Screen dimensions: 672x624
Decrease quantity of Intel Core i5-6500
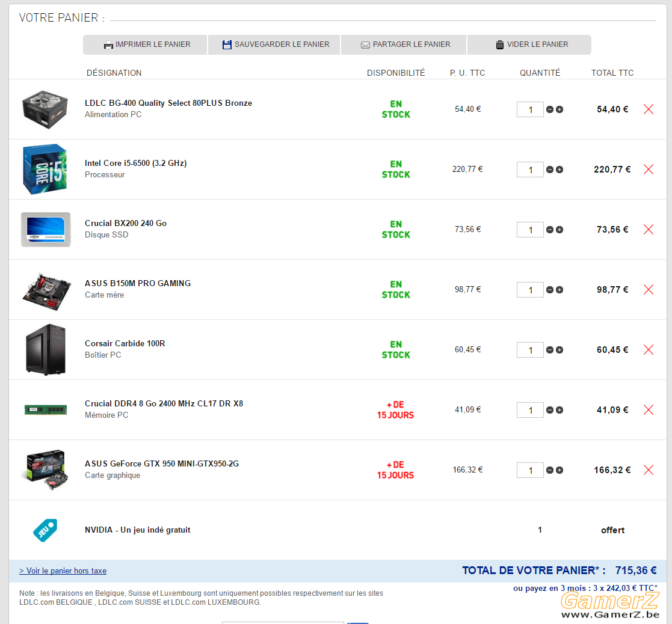coord(550,170)
